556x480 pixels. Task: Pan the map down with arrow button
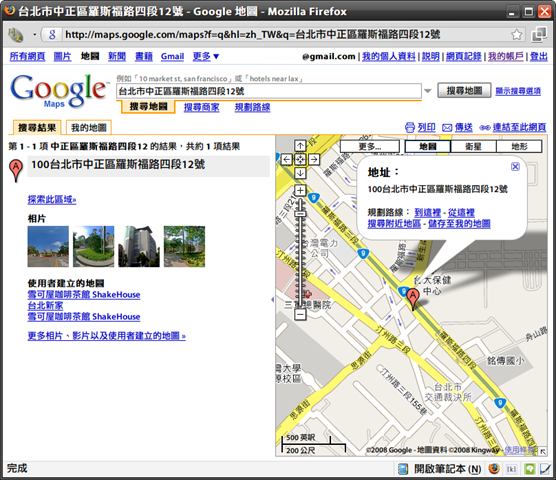(x=300, y=173)
